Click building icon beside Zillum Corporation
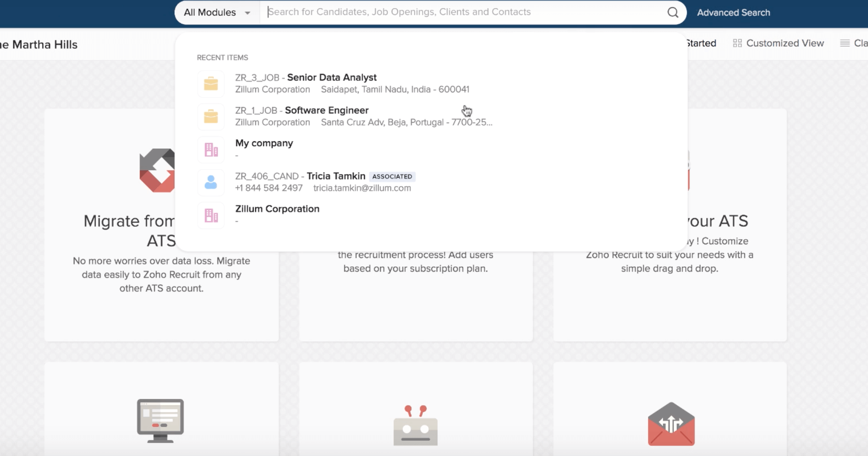This screenshot has height=456, width=868. [x=211, y=215]
